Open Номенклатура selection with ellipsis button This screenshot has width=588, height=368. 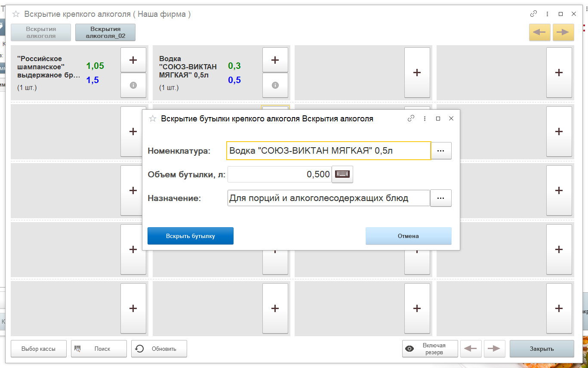441,151
